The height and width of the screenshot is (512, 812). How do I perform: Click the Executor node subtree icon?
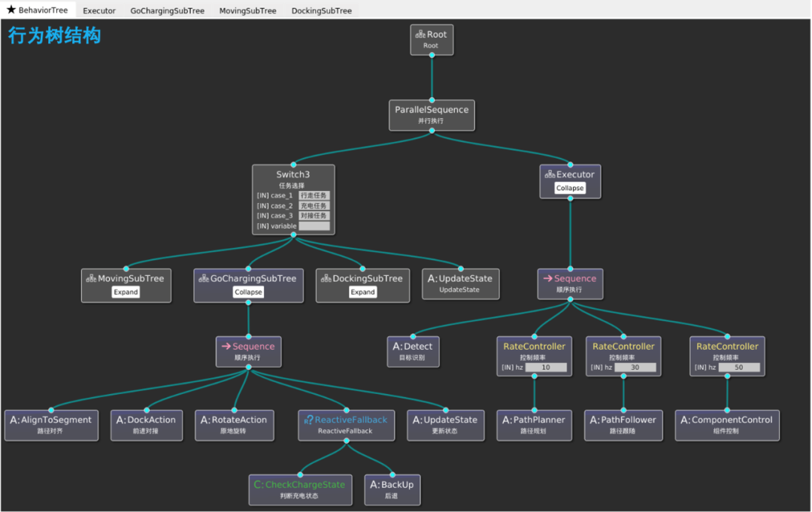pyautogui.click(x=550, y=174)
